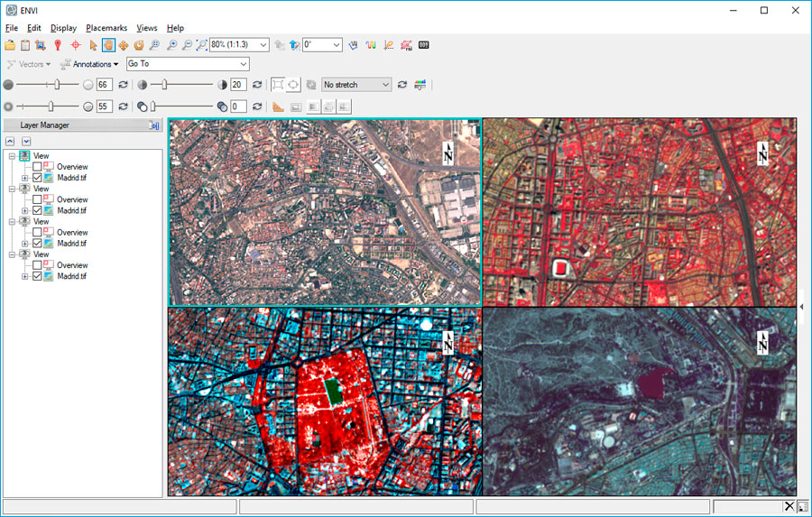Collapse all layers with up-chevron button
812x517 pixels.
tap(10, 142)
